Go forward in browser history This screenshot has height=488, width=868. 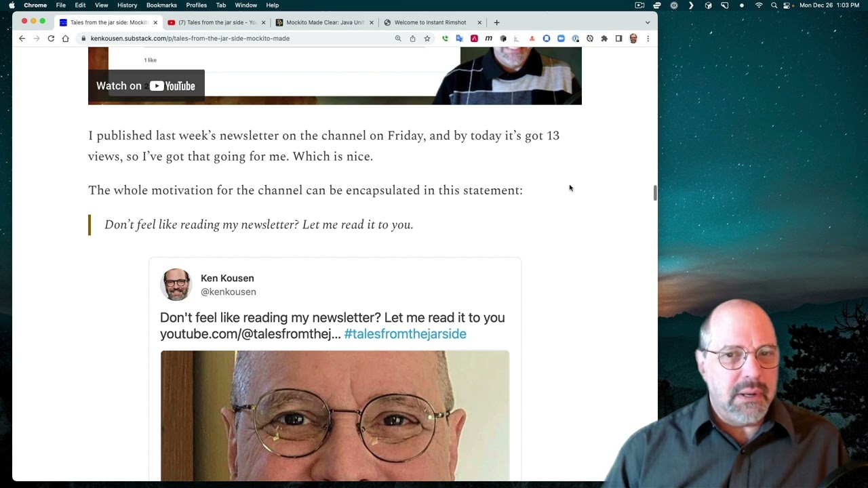coord(36,39)
